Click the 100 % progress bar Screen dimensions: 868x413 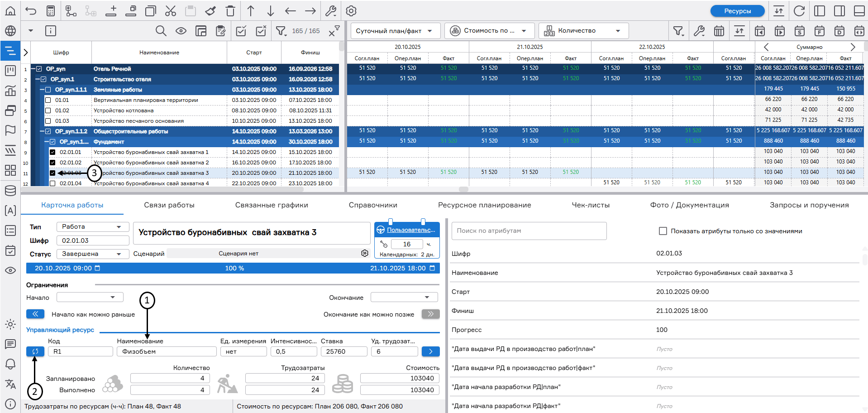coord(234,268)
